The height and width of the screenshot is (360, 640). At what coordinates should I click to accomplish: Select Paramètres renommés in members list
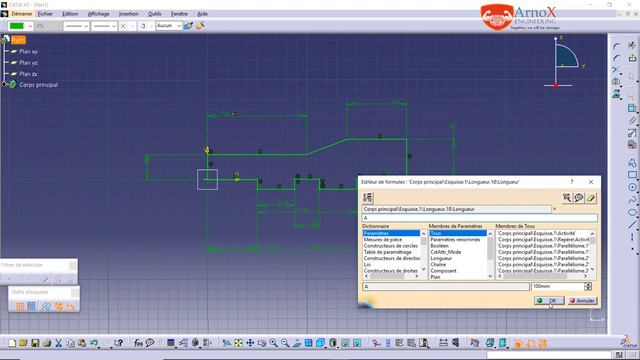pos(455,240)
